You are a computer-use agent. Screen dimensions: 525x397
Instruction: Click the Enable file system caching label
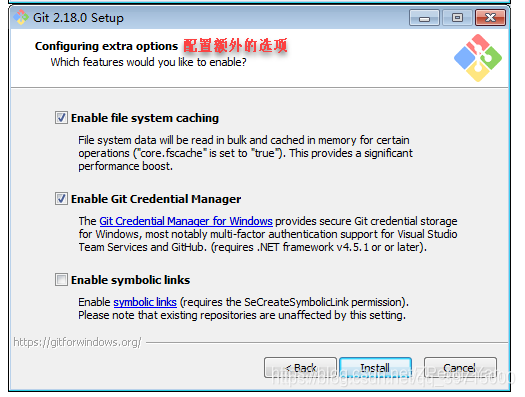pos(145,118)
